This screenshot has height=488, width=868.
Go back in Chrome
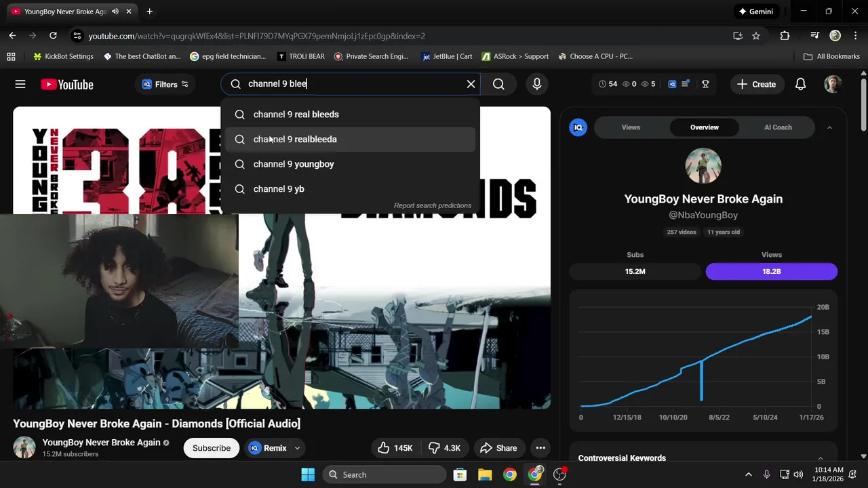[12, 35]
